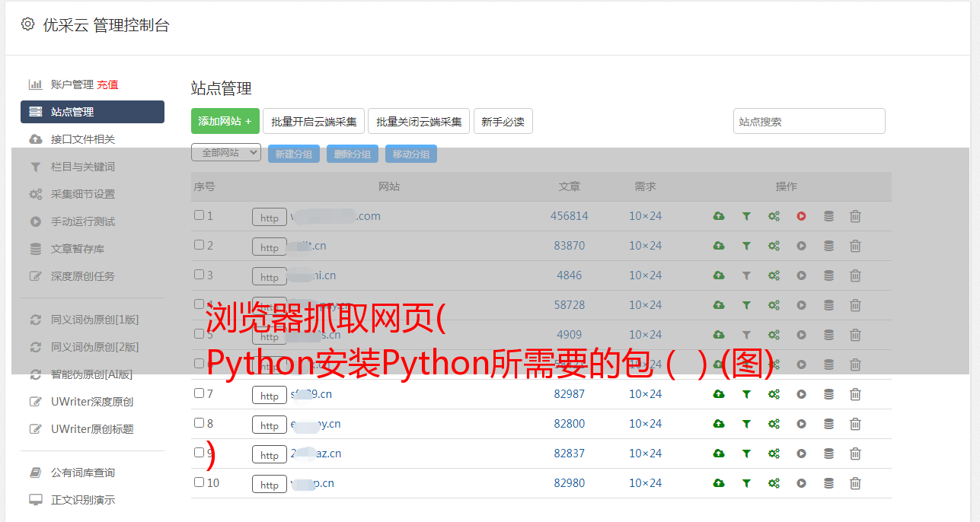Click trash icon in the 58728 row

tap(855, 305)
